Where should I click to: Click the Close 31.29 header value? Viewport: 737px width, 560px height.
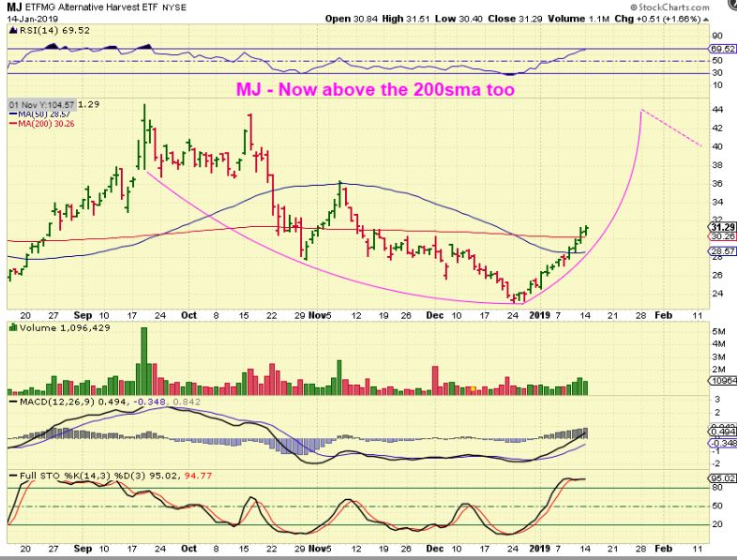point(515,19)
